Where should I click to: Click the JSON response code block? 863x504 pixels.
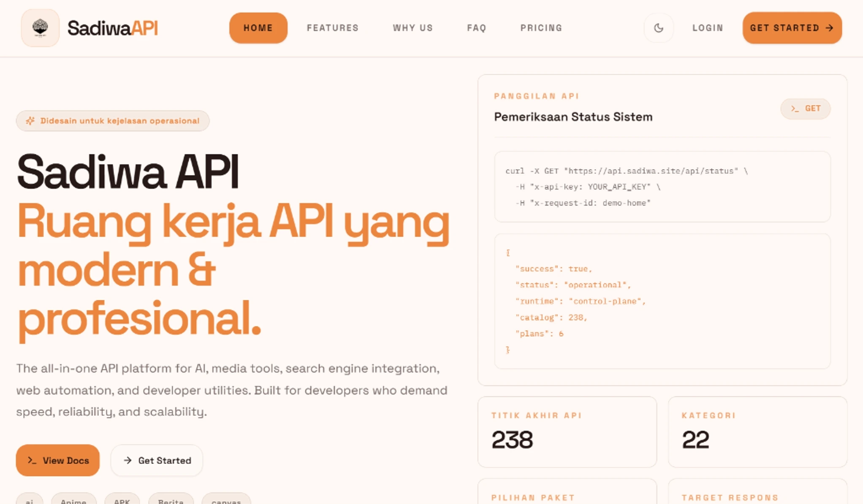pos(662,301)
